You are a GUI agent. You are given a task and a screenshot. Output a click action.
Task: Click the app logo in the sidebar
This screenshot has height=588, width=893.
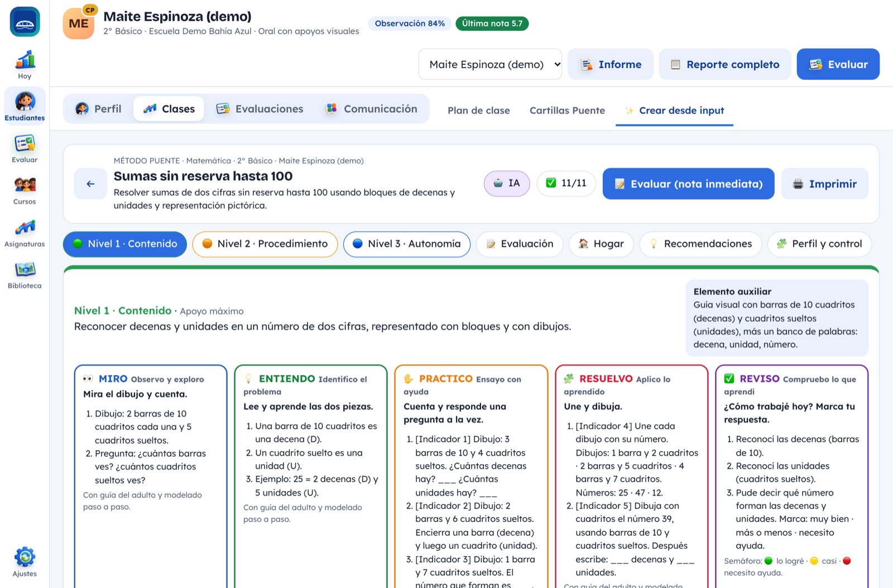pyautogui.click(x=25, y=22)
